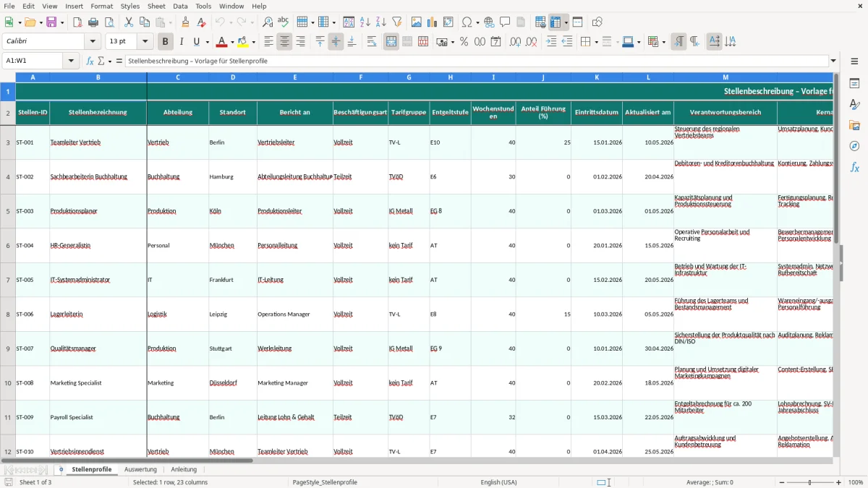Click the formula input line
This screenshot has width=868, height=488.
476,61
